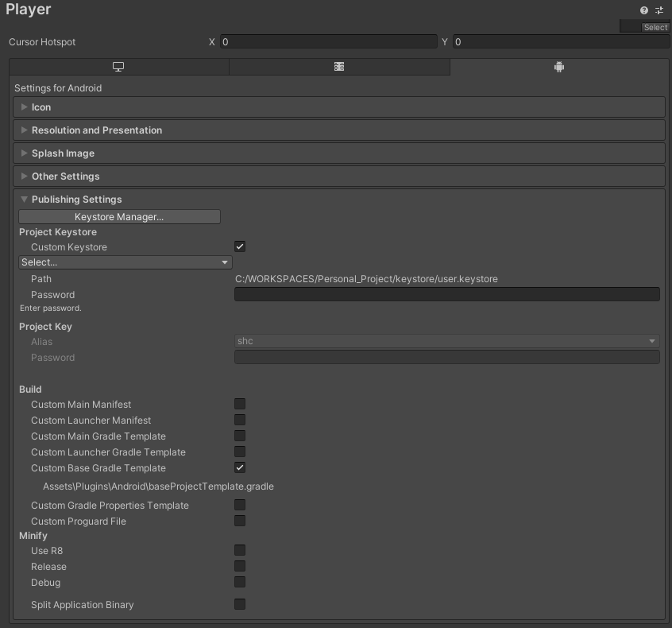
Task: Switch to the dedicated server platform tab
Action: 339,67
